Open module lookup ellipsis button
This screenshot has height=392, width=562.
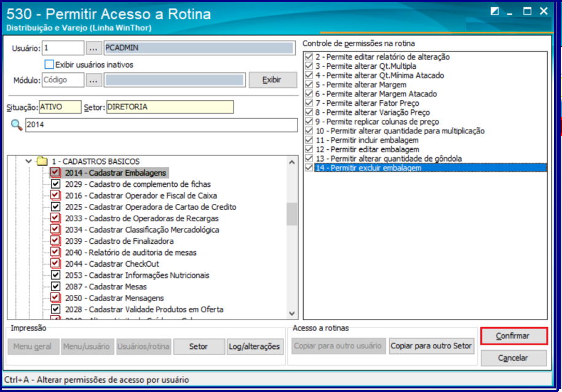[93, 80]
